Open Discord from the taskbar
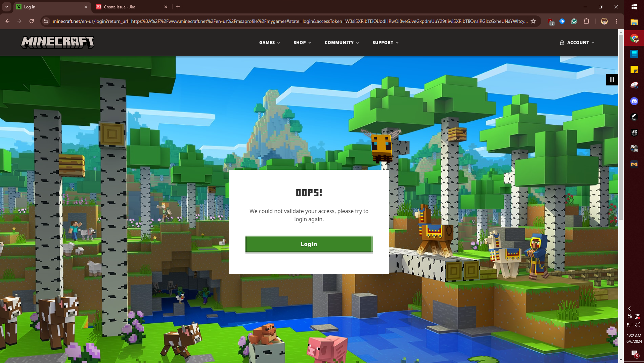Screen dimensions: 644x363 click(x=634, y=101)
